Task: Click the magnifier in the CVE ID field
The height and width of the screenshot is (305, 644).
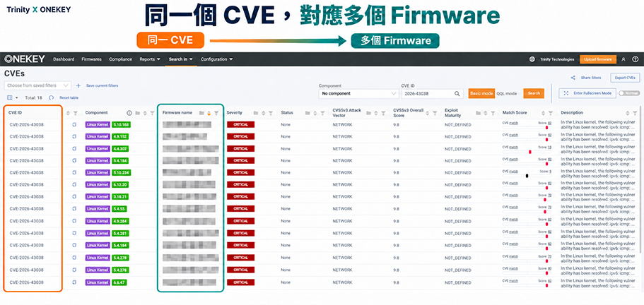Action: click(x=457, y=93)
